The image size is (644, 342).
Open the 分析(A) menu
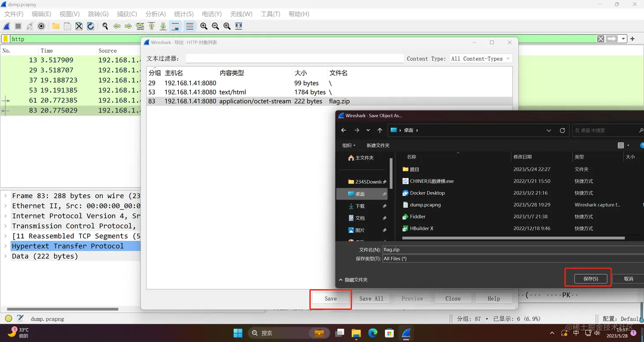click(155, 14)
